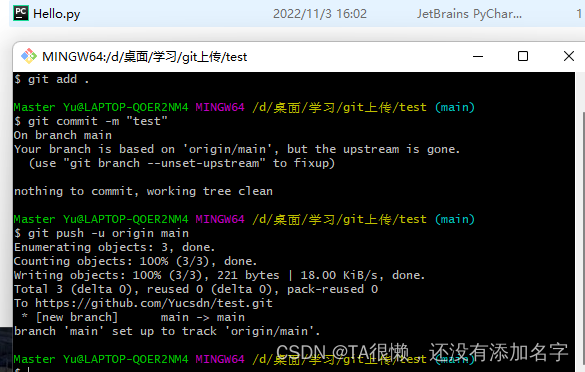The image size is (585, 372).
Task: Click the github.com/Yucsdn/test.git URL
Action: pos(154,303)
